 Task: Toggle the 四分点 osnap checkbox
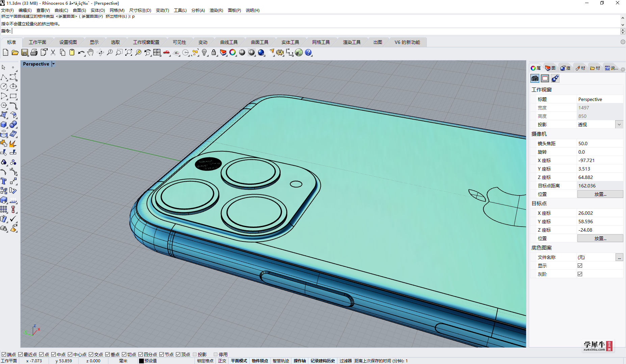pos(141,354)
